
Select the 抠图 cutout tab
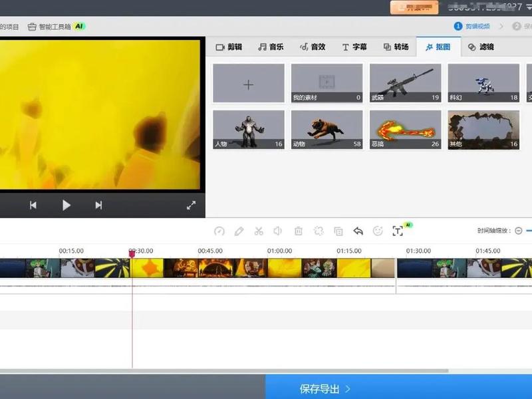pyautogui.click(x=438, y=47)
